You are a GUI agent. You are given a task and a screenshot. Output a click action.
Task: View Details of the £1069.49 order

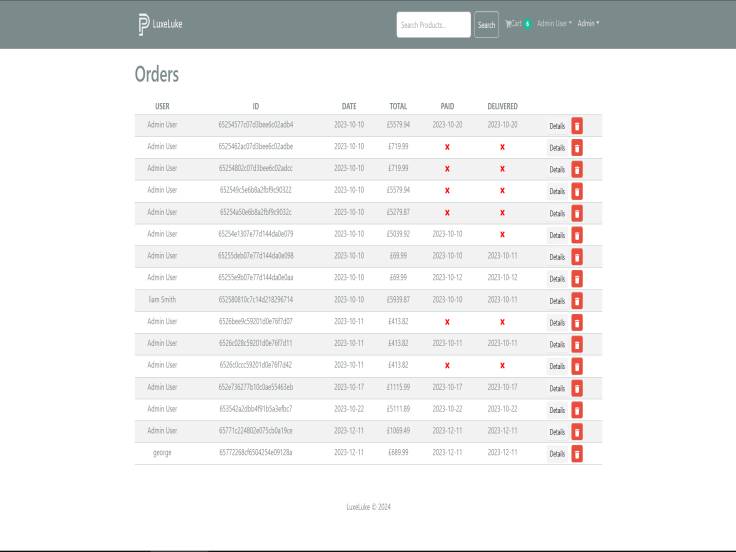(557, 432)
